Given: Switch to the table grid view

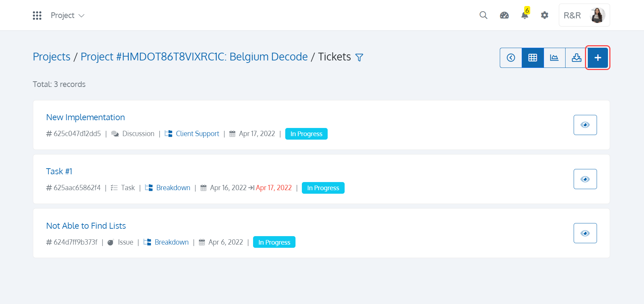Looking at the screenshot, I should pos(533,58).
